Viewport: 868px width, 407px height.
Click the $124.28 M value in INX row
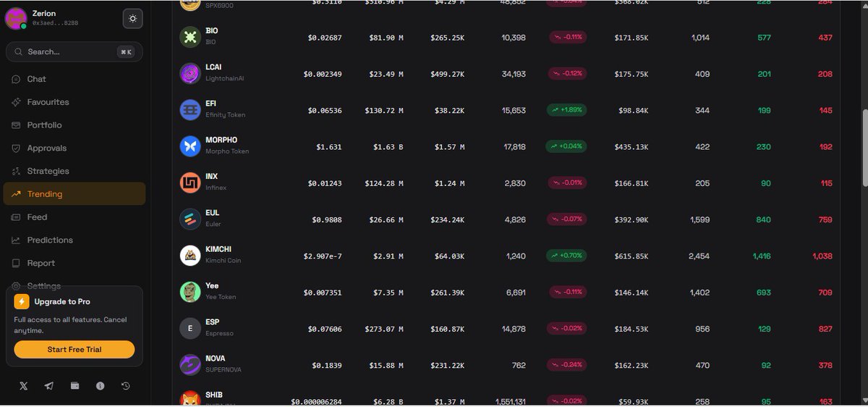[x=384, y=183]
